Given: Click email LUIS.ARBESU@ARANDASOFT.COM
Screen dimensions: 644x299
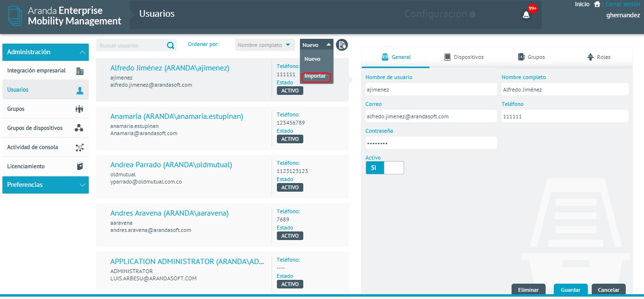Looking at the screenshot, I should point(154,278).
